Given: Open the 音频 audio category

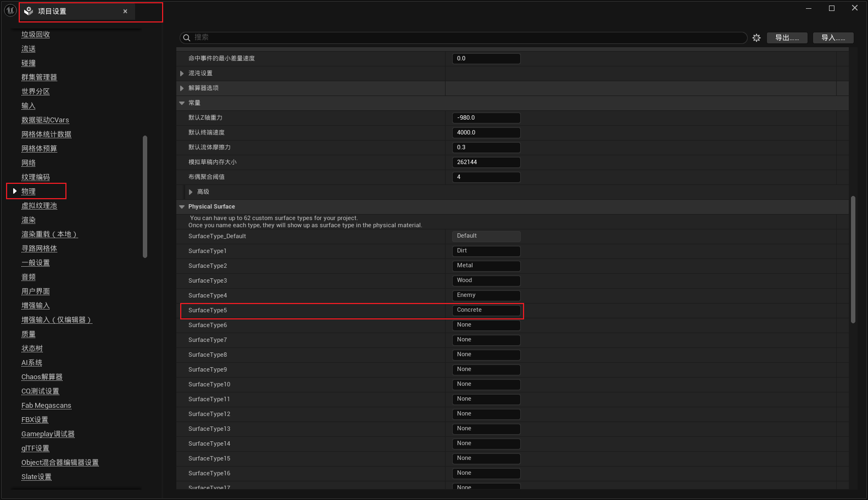Looking at the screenshot, I should [29, 277].
